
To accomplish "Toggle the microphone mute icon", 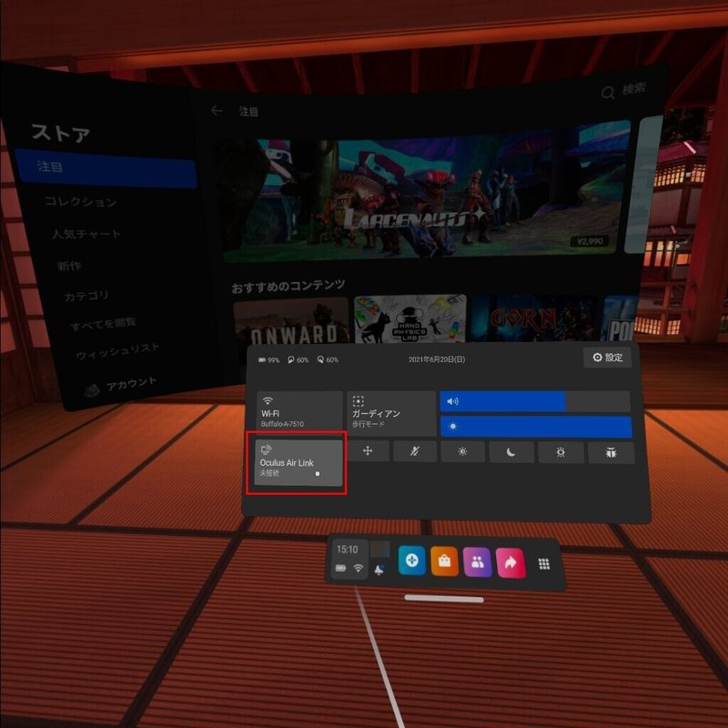I will coord(415,451).
